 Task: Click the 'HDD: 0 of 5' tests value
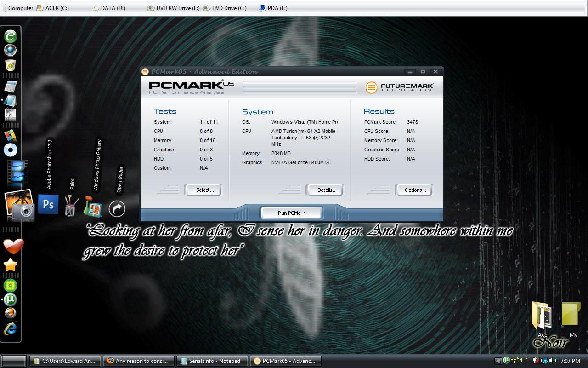(206, 159)
